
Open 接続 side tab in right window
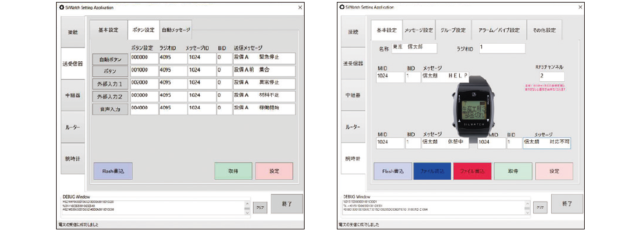353,32
